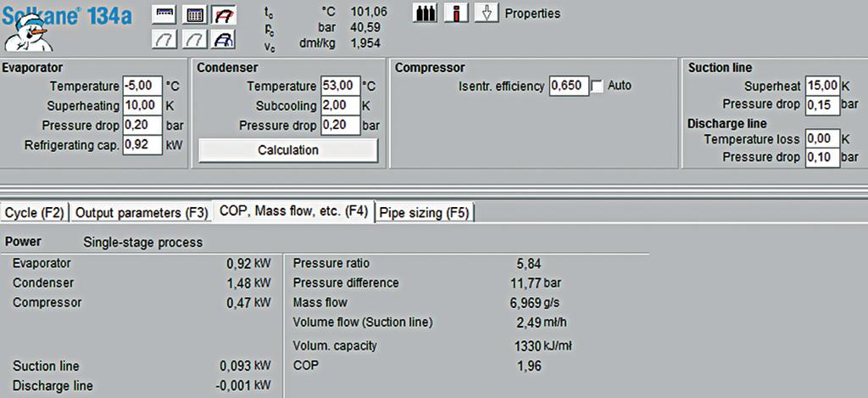Click the second gray curve icon, bottom row
This screenshot has width=868, height=398.
[194, 39]
